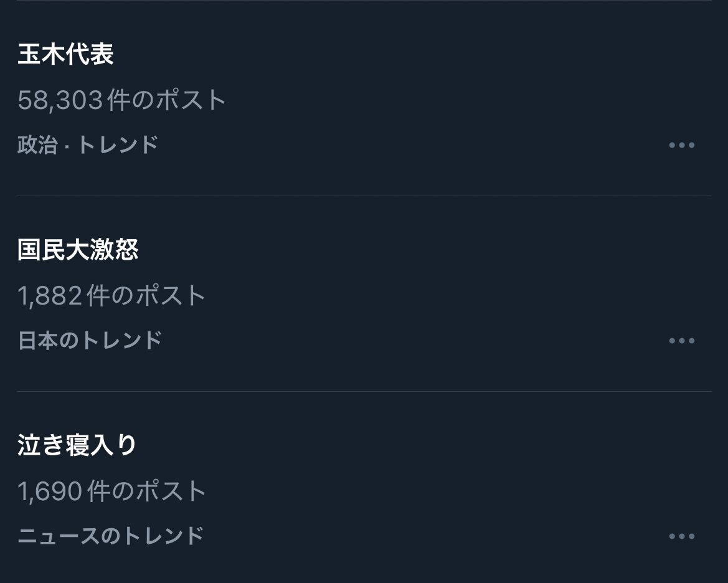Show the three-dot menu beside 泣き寝入り
728x583 pixels.
click(681, 536)
